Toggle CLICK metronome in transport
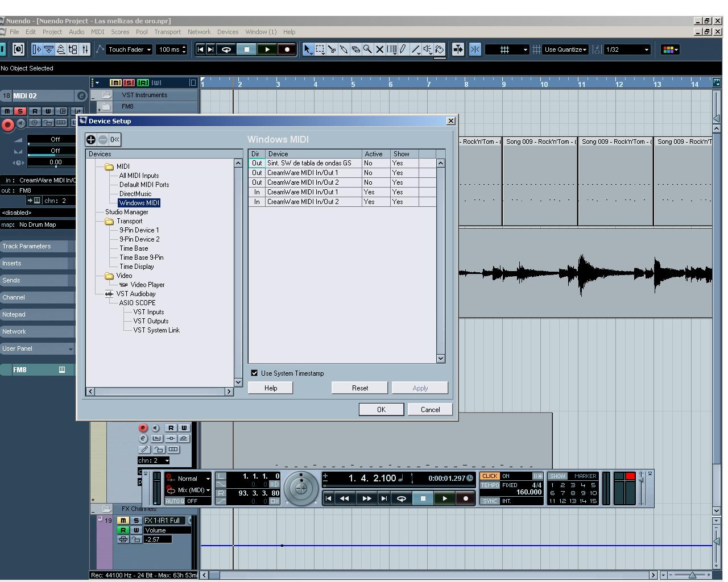728x582 pixels. point(490,476)
